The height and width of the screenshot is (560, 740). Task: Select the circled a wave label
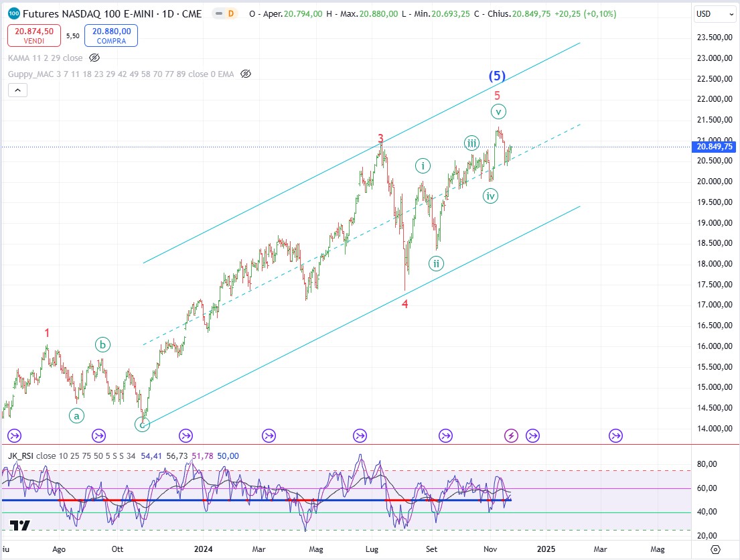76,415
